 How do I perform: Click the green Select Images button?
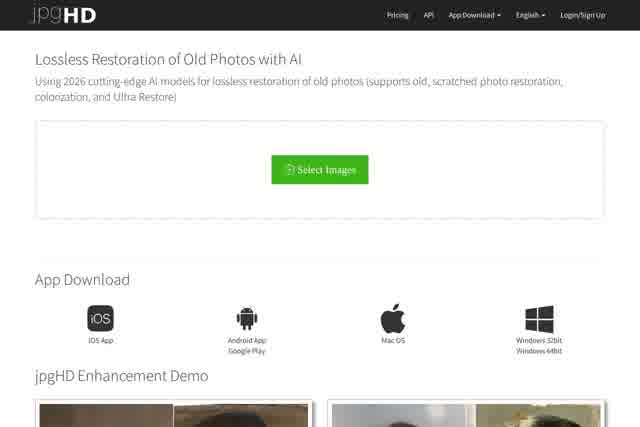point(320,169)
